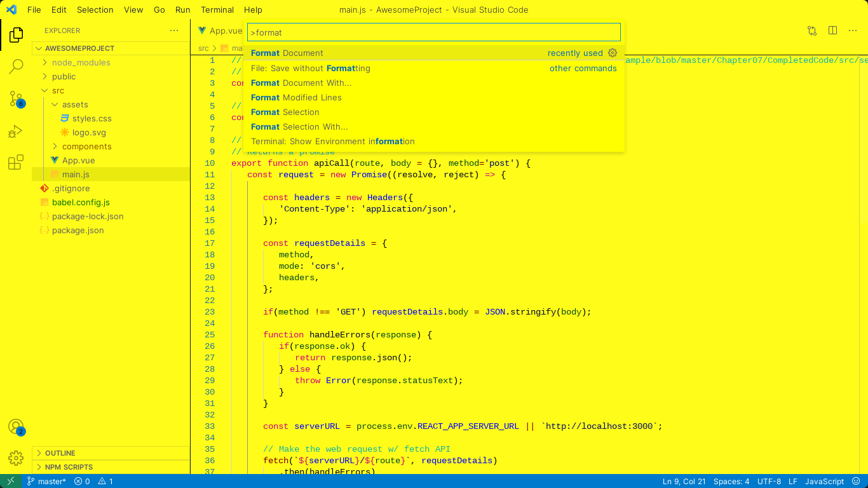This screenshot has width=868, height=488.
Task: Change indentation via Spaces: 4
Action: (731, 481)
